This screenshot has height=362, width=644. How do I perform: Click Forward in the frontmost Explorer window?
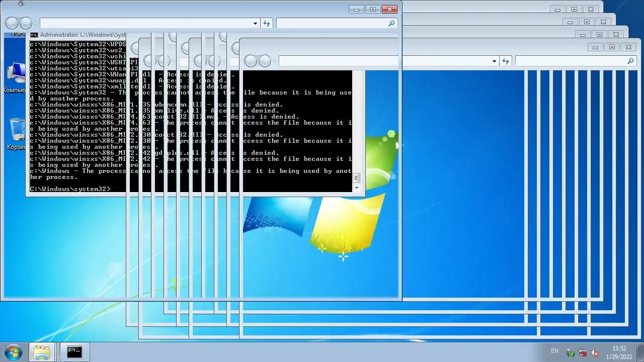coord(25,23)
